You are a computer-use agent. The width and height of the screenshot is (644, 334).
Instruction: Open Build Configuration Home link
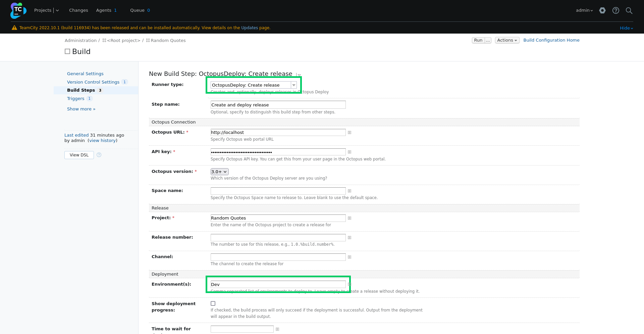coord(551,40)
